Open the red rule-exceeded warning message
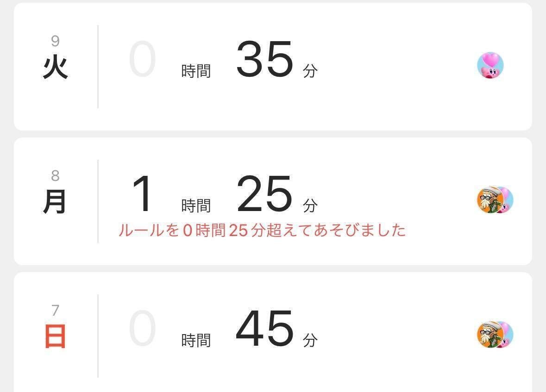Viewport: 546px width, 392px height. coord(262,230)
